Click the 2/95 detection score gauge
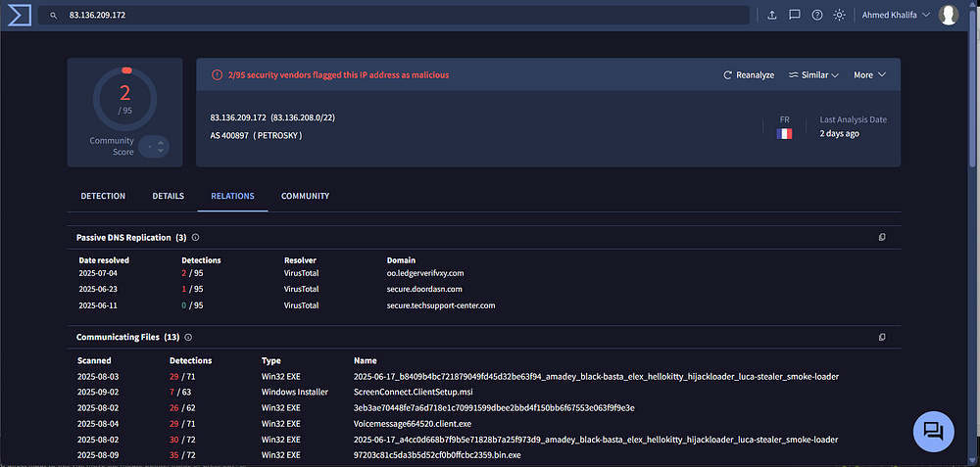This screenshot has height=467, width=980. click(124, 98)
